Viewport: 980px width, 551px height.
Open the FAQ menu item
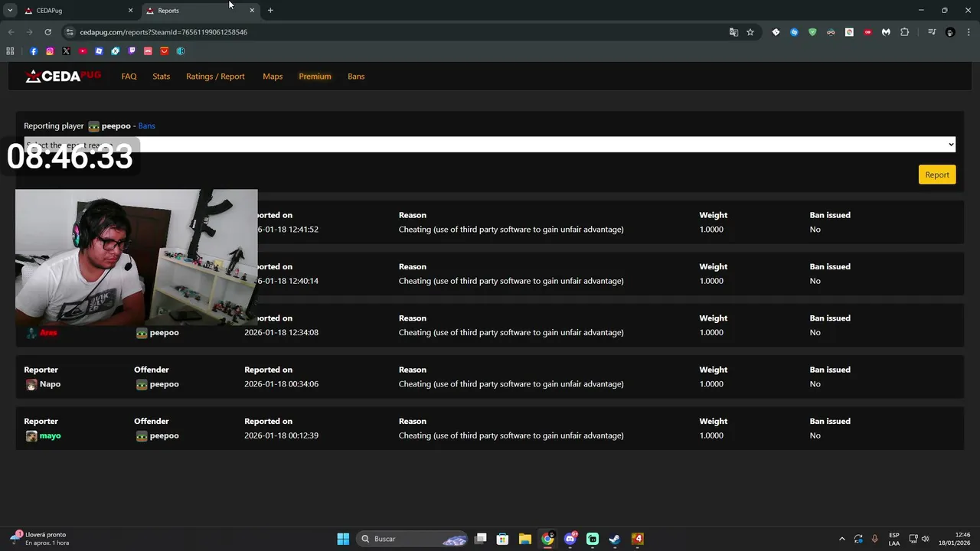(129, 77)
